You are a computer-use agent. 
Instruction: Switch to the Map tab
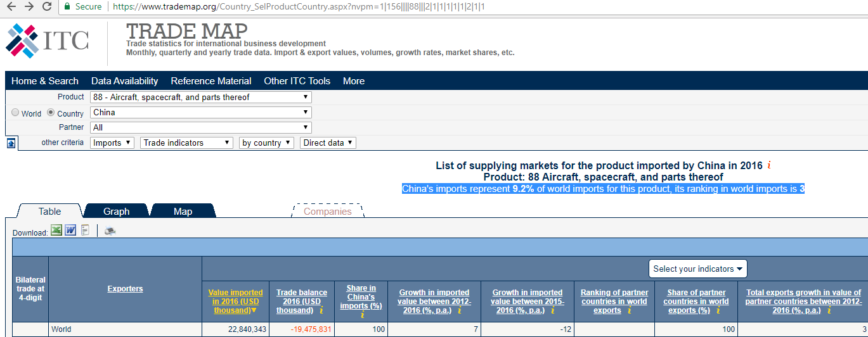coord(183,211)
